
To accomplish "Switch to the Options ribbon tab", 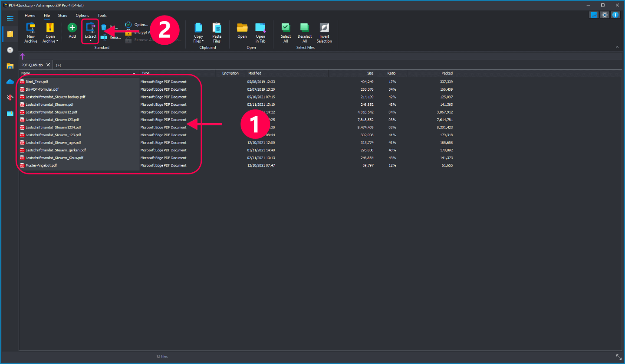I will (x=82, y=16).
